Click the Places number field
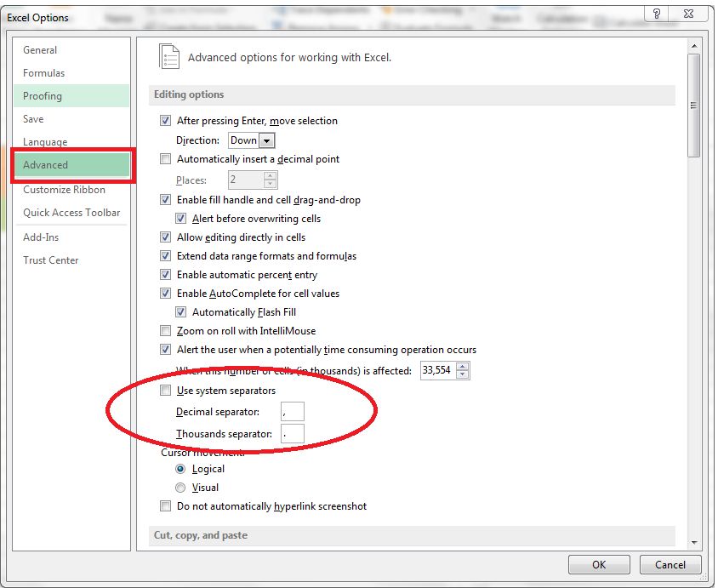This screenshot has width=718, height=588. [247, 180]
